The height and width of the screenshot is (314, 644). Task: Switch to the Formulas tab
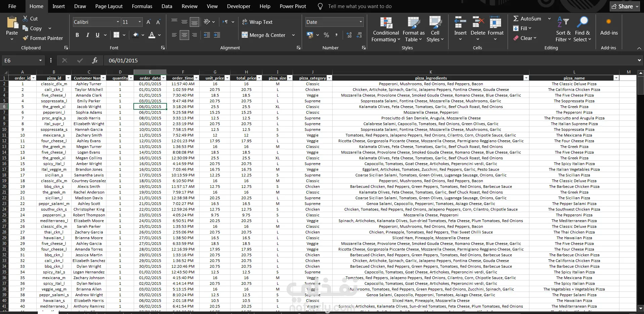(142, 6)
